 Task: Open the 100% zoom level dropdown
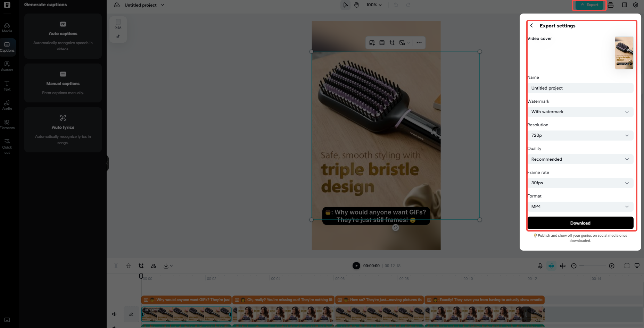(x=374, y=5)
